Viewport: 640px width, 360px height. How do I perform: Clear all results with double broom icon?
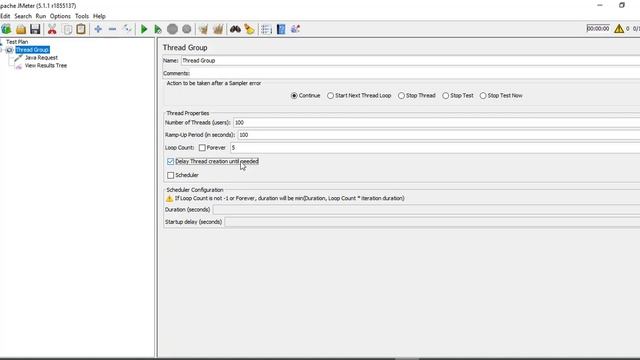(218, 29)
